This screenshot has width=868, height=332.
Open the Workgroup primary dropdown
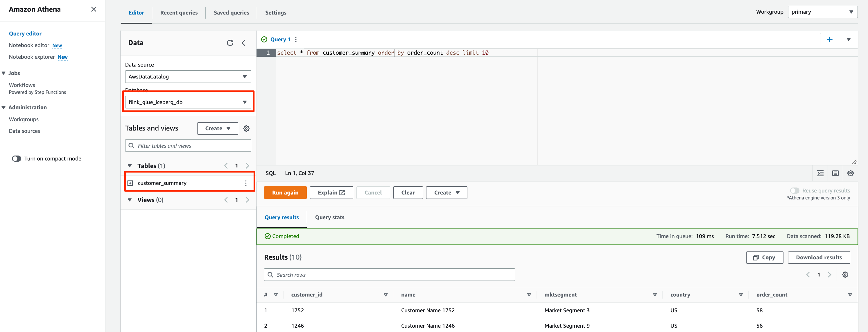(822, 12)
